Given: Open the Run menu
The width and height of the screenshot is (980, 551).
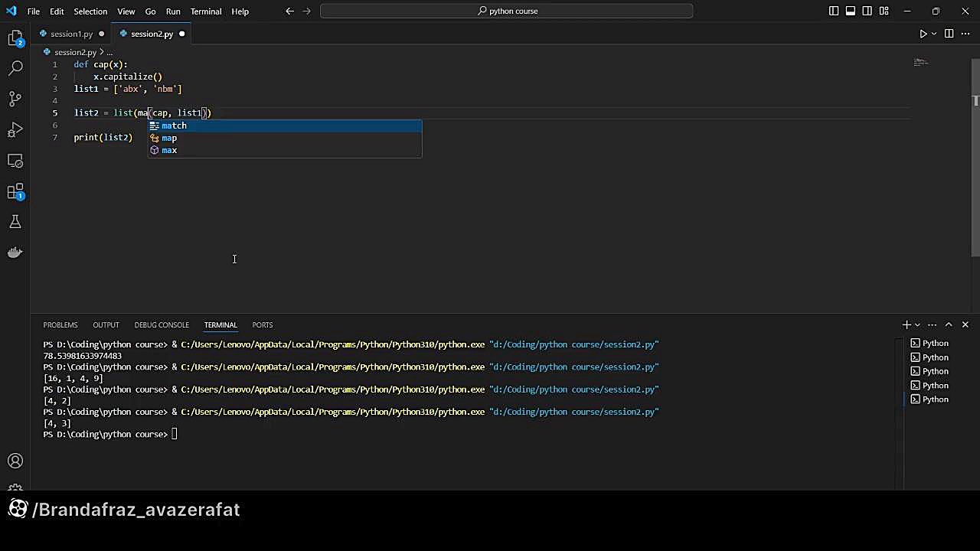Looking at the screenshot, I should pyautogui.click(x=173, y=11).
